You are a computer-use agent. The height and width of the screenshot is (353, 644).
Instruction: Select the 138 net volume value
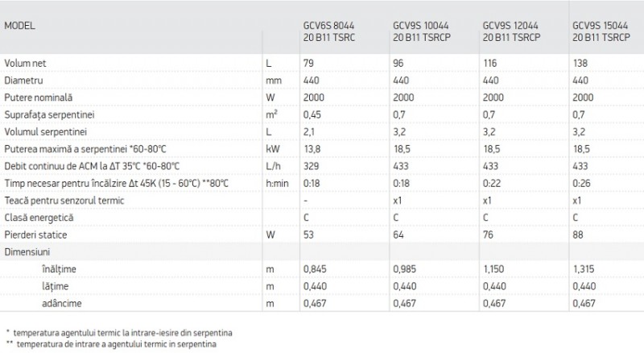[579, 62]
